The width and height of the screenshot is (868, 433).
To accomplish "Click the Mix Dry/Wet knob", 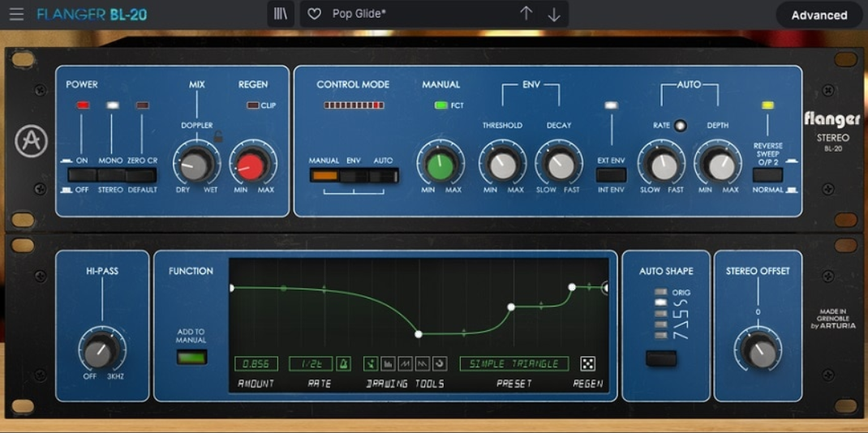I will coord(196,165).
